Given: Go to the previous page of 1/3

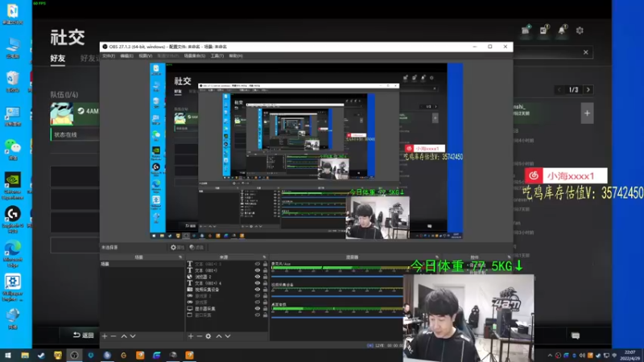Looking at the screenshot, I should [x=559, y=89].
